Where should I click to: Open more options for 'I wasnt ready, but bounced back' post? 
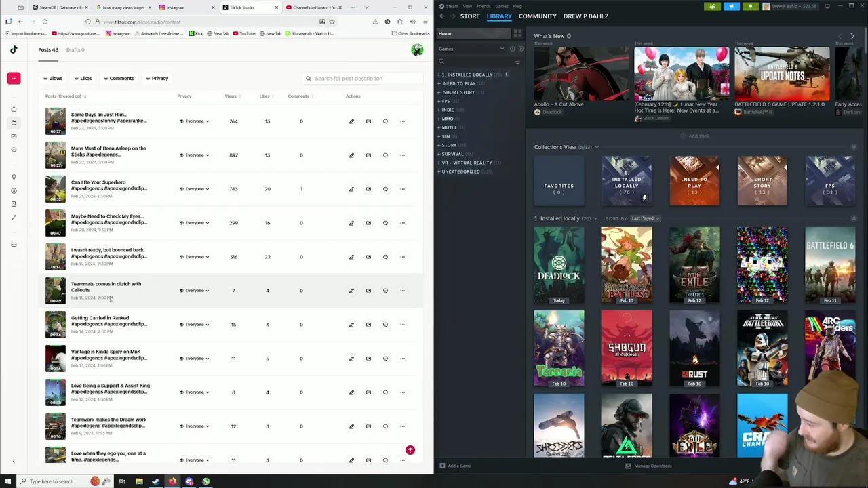pos(402,257)
